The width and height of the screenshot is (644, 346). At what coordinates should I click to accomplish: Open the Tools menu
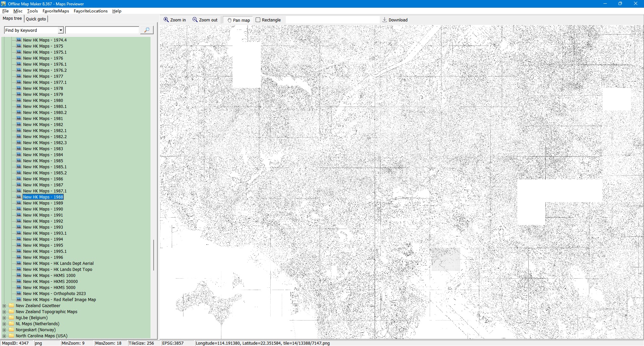(32, 11)
